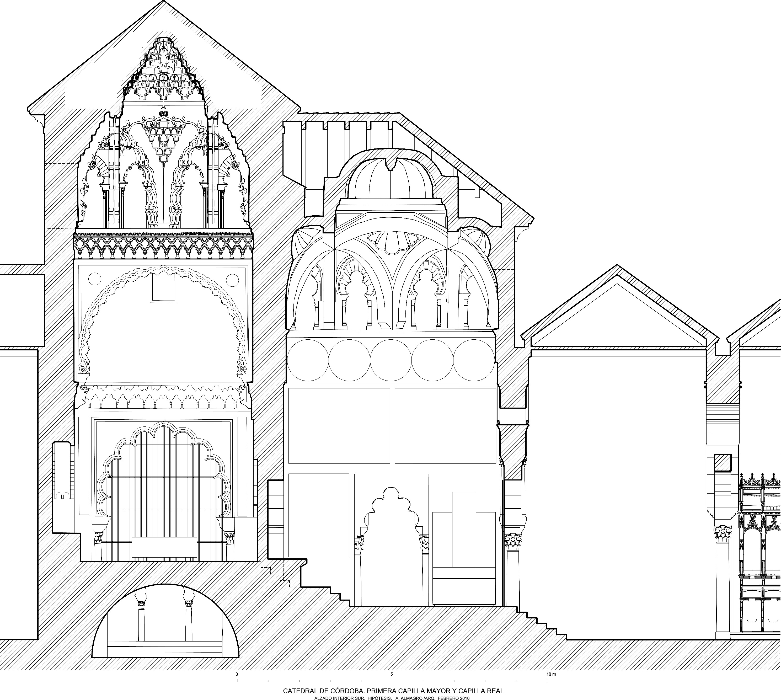The width and height of the screenshot is (781, 700).
Task: Click the title 'CATEDRAL DE CÓRDOBA. PRIMERA CAPILLA MAYOR Y CAPILLA REAL'
Action: tap(393, 691)
